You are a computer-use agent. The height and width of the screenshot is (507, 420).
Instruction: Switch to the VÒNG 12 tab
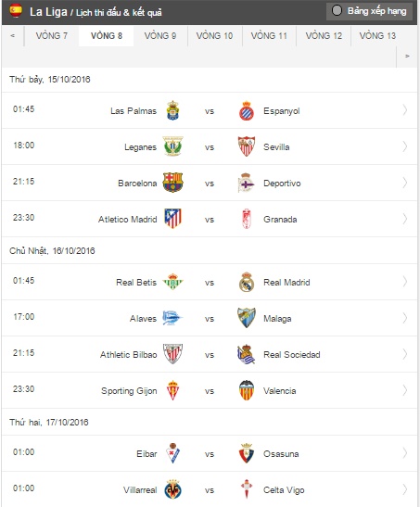pyautogui.click(x=324, y=36)
